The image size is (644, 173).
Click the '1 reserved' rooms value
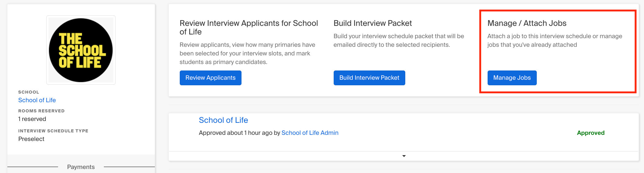point(32,119)
